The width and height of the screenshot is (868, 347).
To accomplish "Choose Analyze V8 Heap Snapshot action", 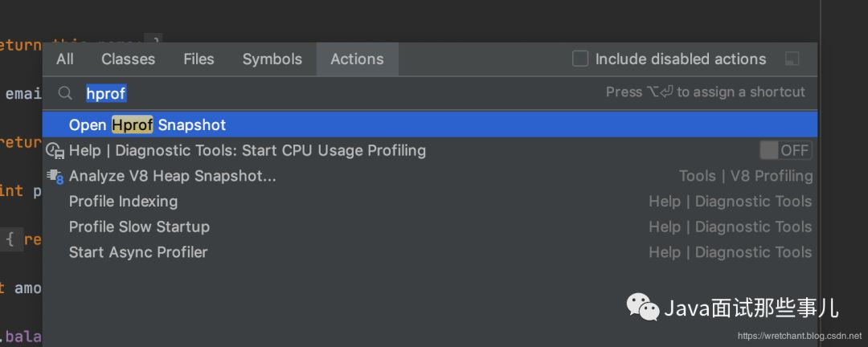I will pyautogui.click(x=429, y=176).
